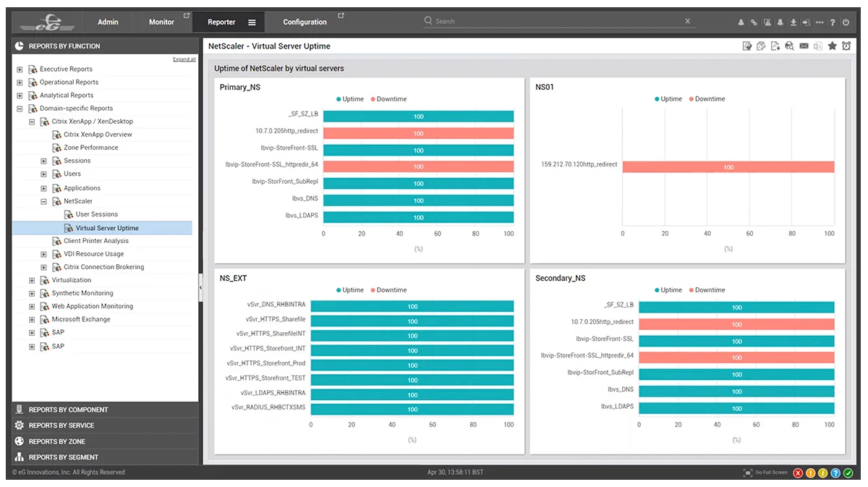Click the greyed-out export icon beside the envelope
Viewport: 868px width, 487px height.
[x=817, y=46]
